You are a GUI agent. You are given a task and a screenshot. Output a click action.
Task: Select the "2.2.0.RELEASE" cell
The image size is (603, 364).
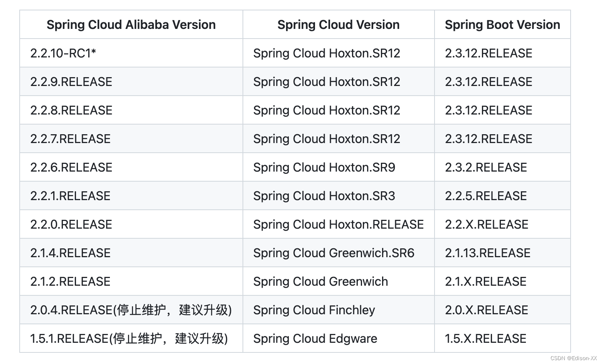(131, 224)
